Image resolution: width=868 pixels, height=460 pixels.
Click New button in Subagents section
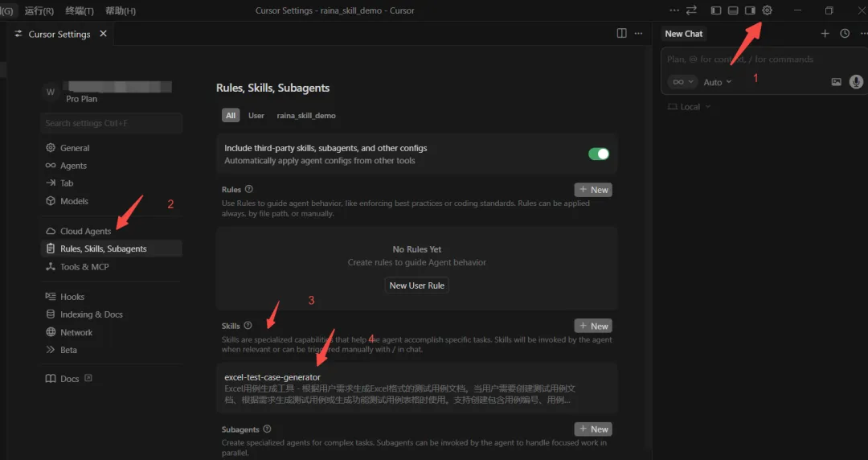pos(593,429)
